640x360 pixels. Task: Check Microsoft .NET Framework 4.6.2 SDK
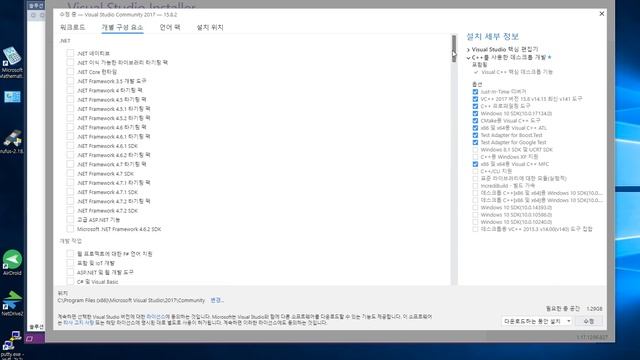[70, 229]
